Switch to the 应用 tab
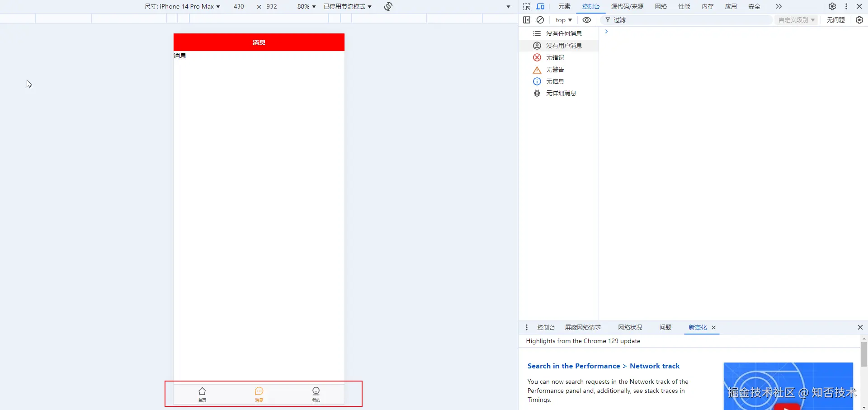This screenshot has width=868, height=410. click(x=731, y=6)
